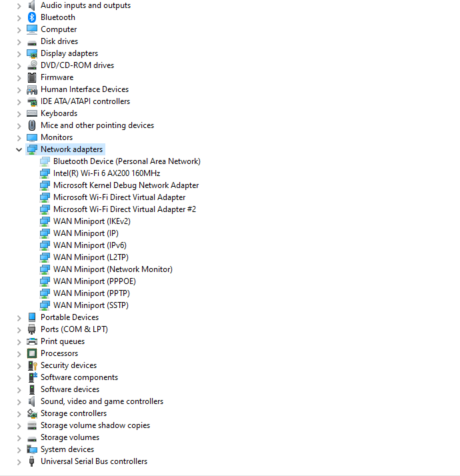Viewport: 460px width, 476px height.
Task: Select the Firmware label
Action: [57, 77]
